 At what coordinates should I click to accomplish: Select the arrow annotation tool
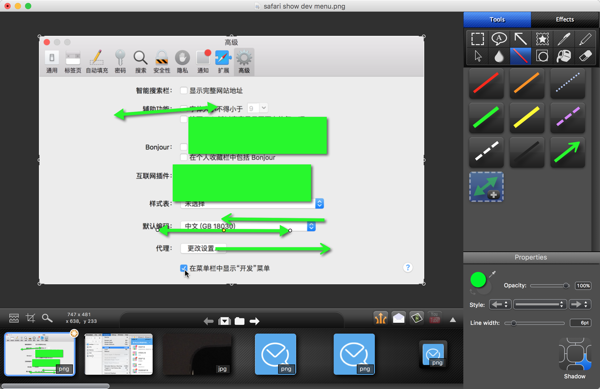click(520, 39)
